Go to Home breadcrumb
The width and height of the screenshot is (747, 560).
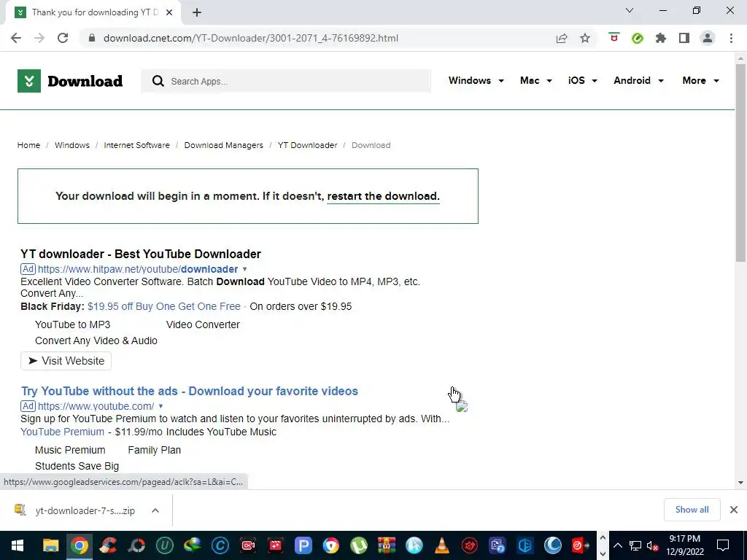click(28, 145)
